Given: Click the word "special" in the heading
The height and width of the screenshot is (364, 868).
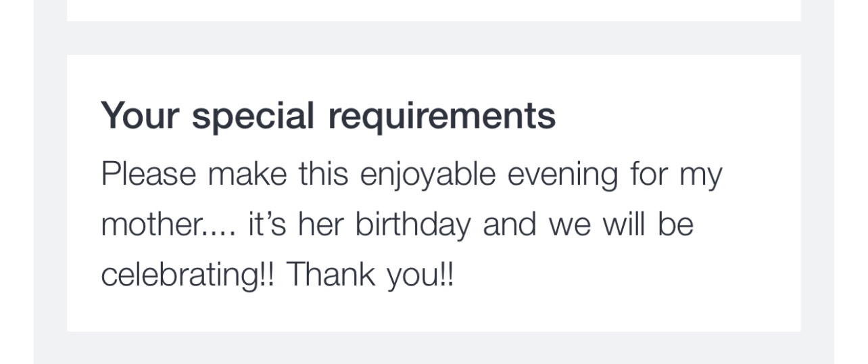Looking at the screenshot, I should (x=254, y=116).
